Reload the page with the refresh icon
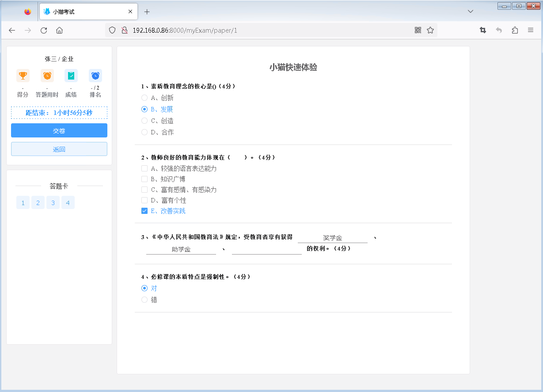Viewport: 543px width, 392px height. tap(44, 30)
